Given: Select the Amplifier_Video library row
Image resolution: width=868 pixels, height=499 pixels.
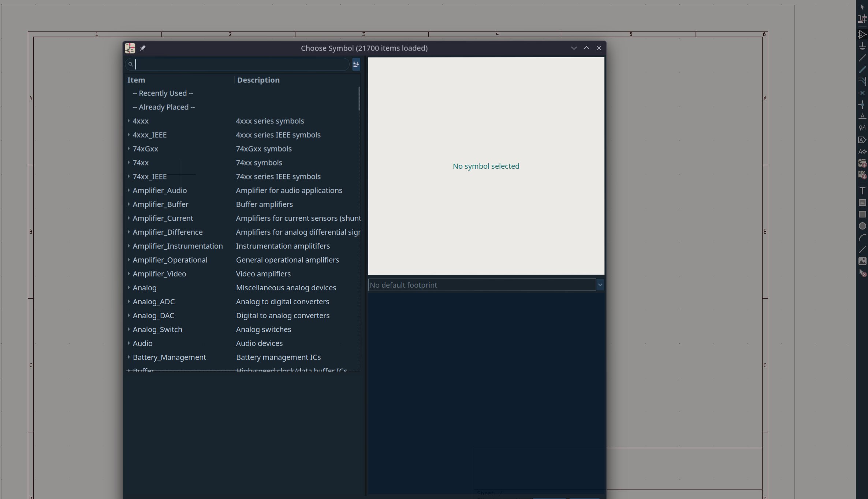Looking at the screenshot, I should tap(242, 274).
